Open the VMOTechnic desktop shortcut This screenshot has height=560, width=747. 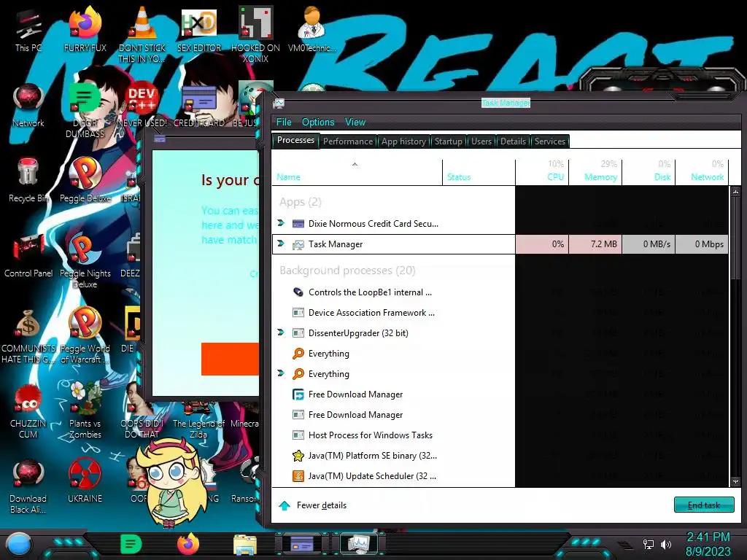click(311, 30)
